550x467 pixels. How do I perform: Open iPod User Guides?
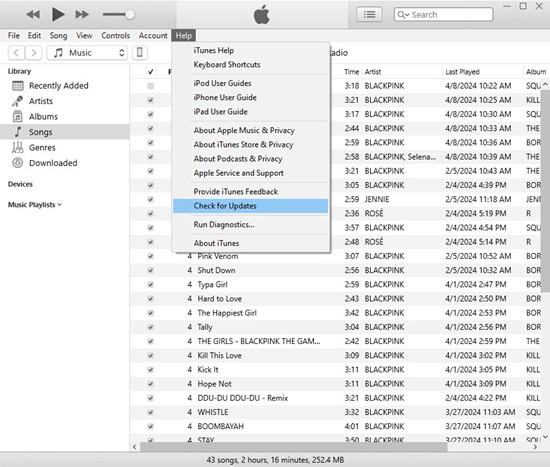coord(250,83)
